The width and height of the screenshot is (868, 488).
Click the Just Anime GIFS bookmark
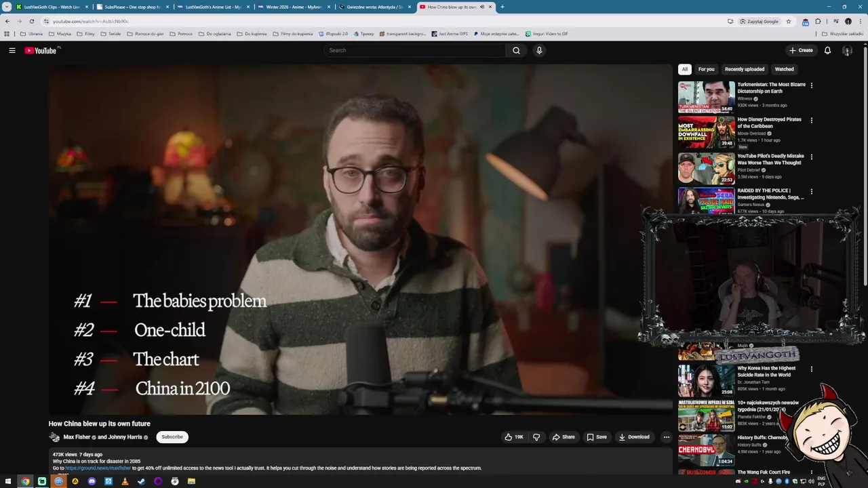click(449, 34)
